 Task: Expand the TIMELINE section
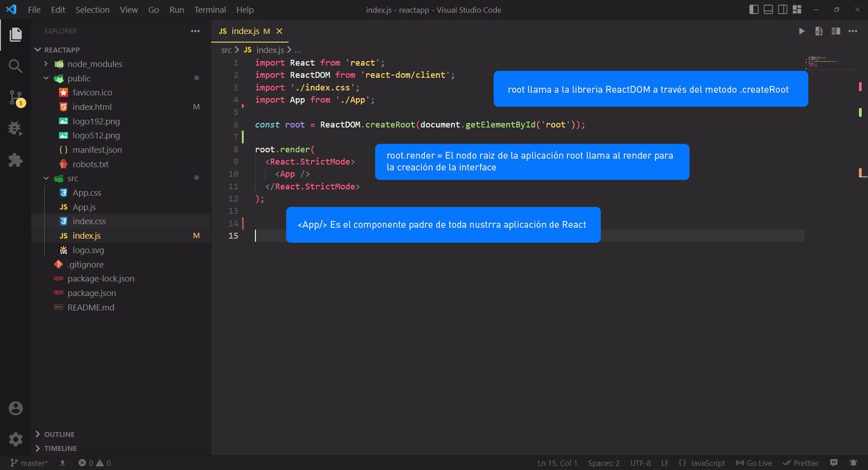point(121,448)
